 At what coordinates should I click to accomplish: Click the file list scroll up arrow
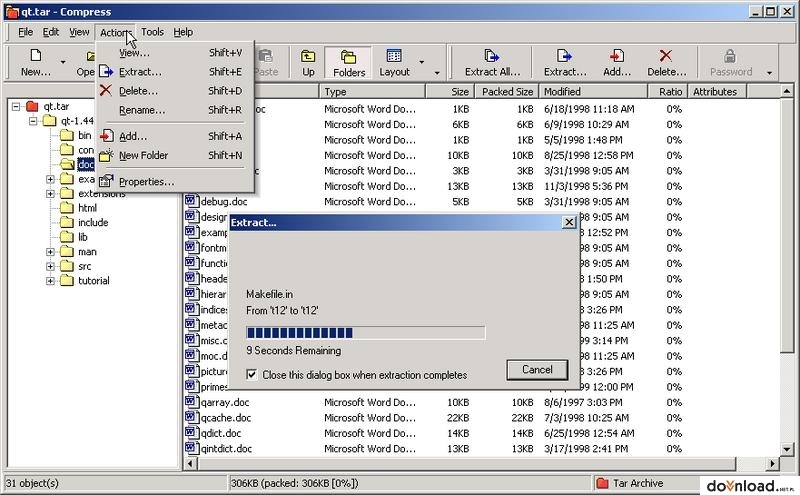tap(787, 91)
